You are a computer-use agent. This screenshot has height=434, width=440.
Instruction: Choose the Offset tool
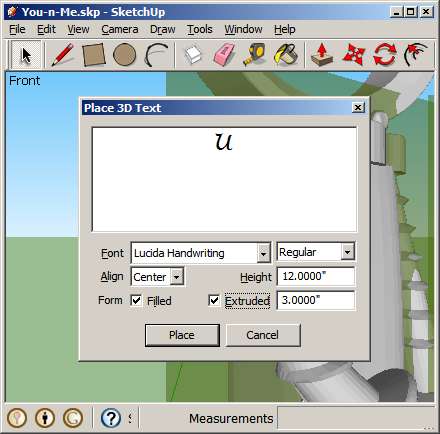(x=415, y=55)
